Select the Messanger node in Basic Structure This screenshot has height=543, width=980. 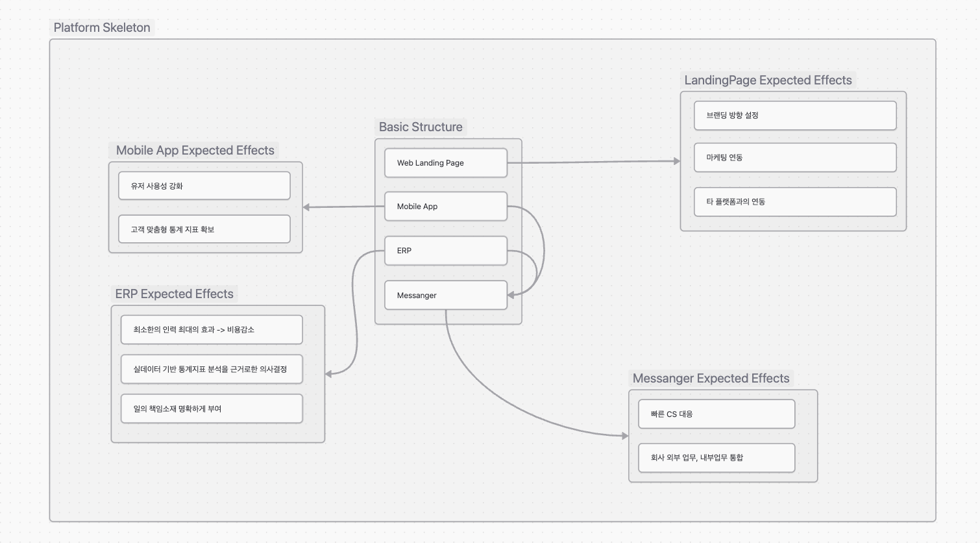(445, 296)
